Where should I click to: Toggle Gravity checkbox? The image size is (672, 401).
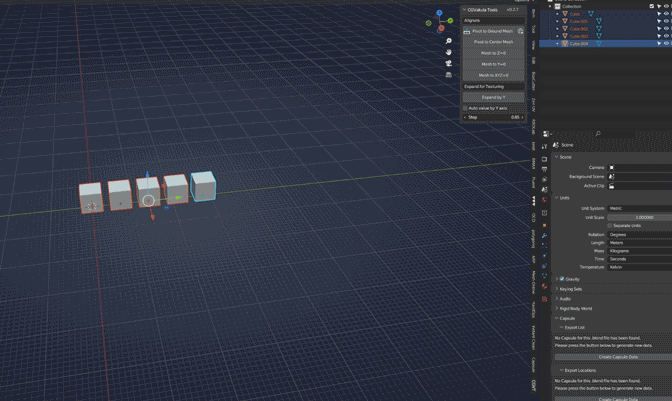click(x=562, y=279)
